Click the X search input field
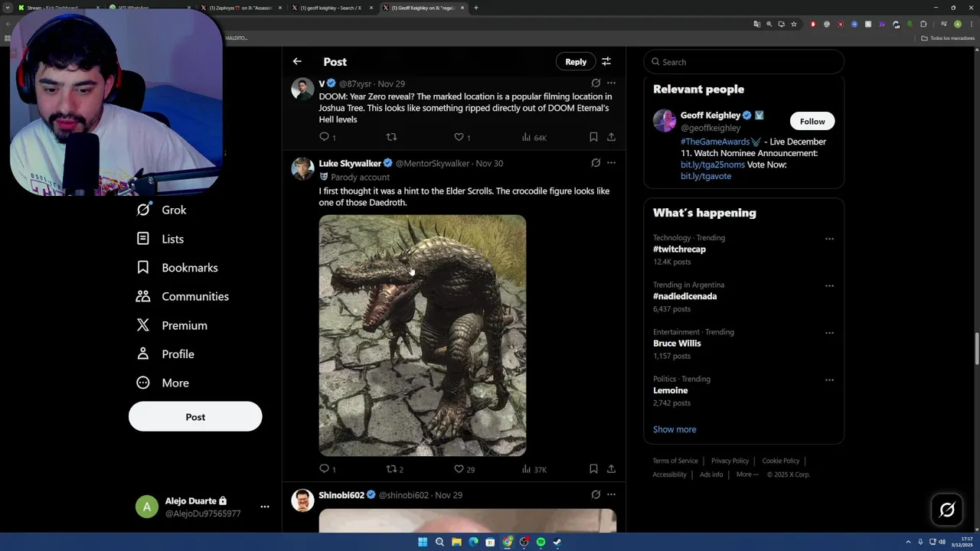980x551 pixels. [x=744, y=62]
